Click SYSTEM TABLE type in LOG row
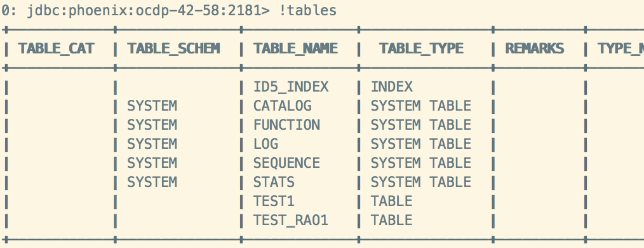The image size is (644, 248). point(421,144)
